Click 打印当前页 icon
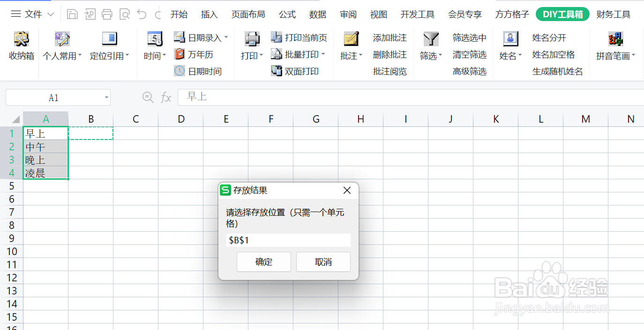This screenshot has width=644, height=330. pos(277,37)
